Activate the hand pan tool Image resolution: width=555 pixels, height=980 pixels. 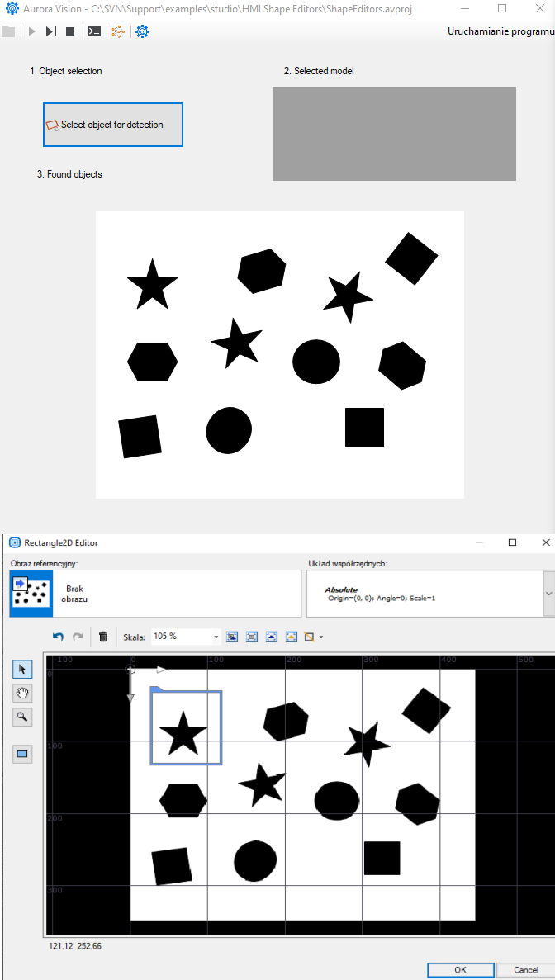coord(23,693)
